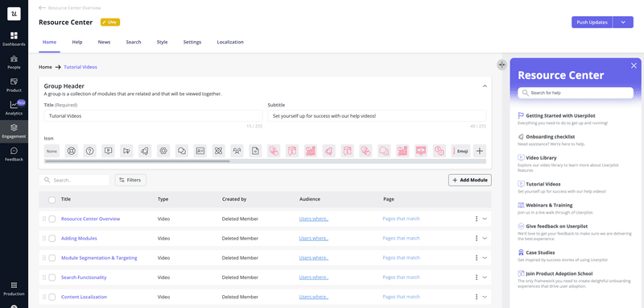Click the Push Updates button
This screenshot has height=308, width=644.
592,23
